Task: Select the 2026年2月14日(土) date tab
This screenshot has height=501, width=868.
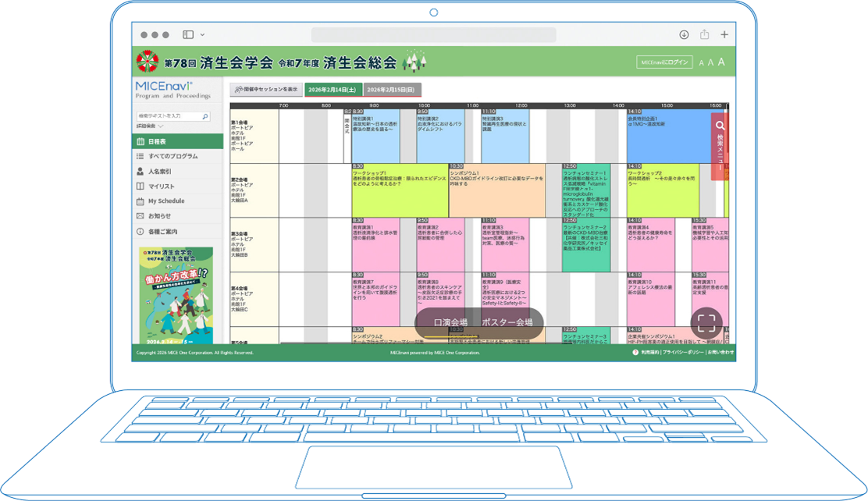Action: 332,90
